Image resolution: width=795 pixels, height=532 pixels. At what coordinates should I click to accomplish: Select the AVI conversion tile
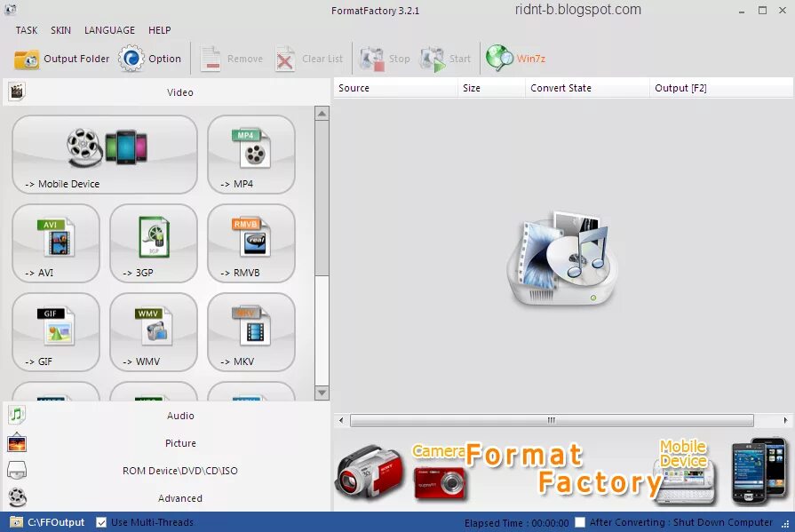[56, 243]
